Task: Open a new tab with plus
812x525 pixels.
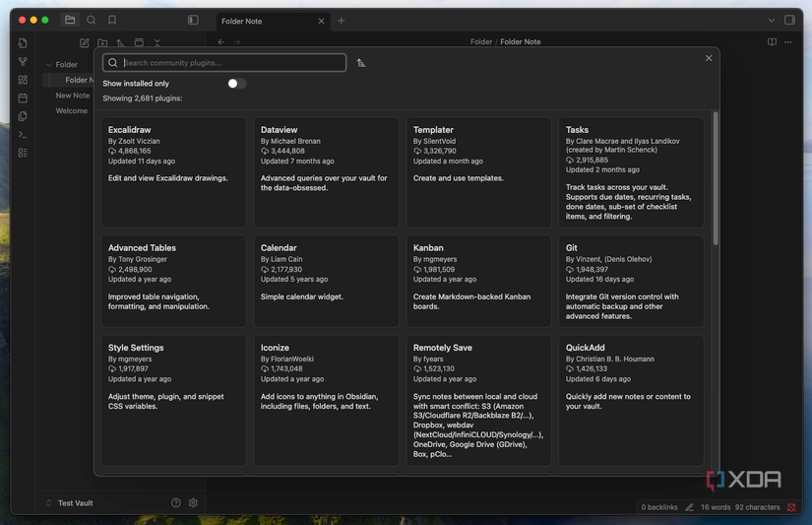Action: [342, 21]
